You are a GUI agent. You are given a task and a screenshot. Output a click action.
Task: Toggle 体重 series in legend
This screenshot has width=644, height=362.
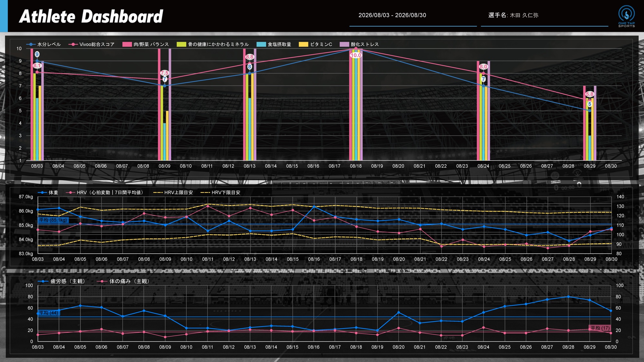(x=48, y=192)
